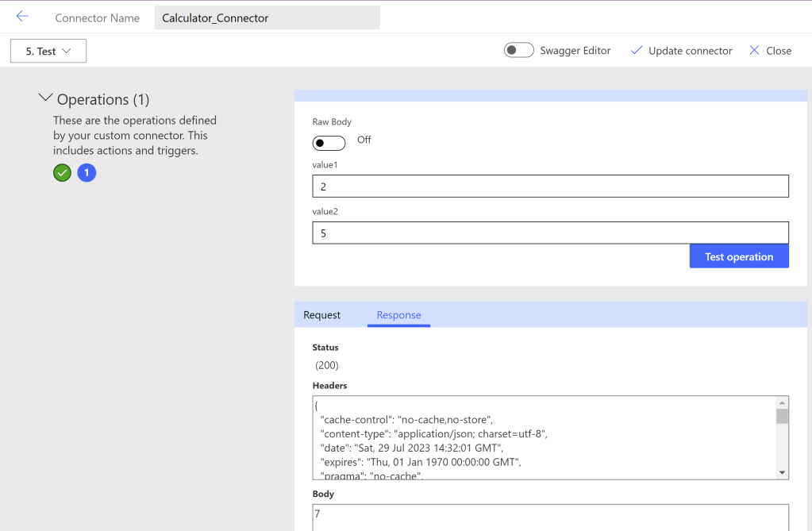Switch to the Request tab
Image resolution: width=812 pixels, height=531 pixels.
tap(321, 315)
